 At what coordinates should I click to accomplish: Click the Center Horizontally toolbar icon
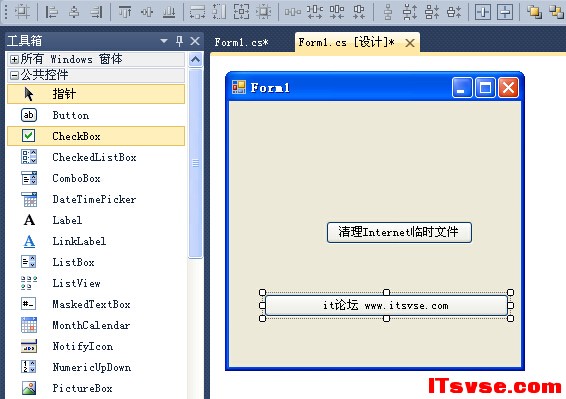tap(483, 12)
